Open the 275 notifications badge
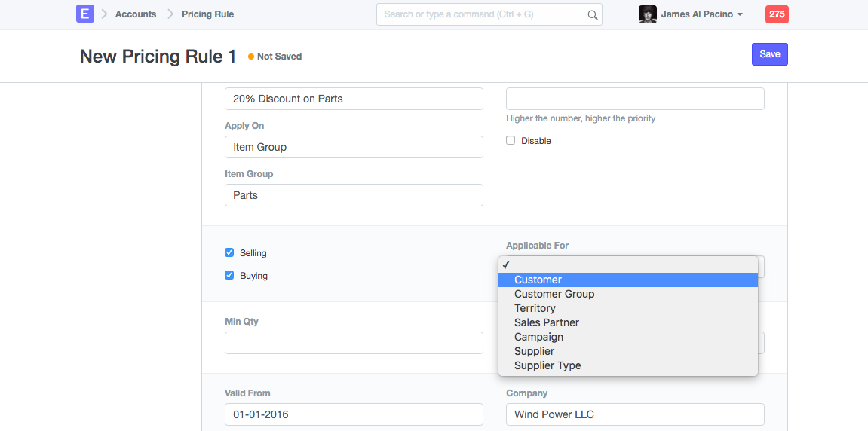The width and height of the screenshot is (868, 431). 776,14
